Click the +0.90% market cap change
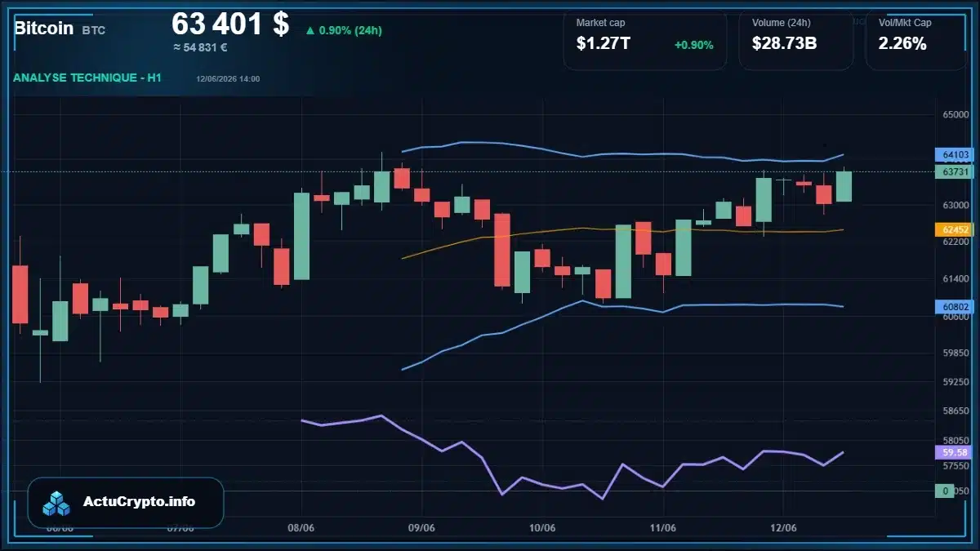 (x=693, y=45)
